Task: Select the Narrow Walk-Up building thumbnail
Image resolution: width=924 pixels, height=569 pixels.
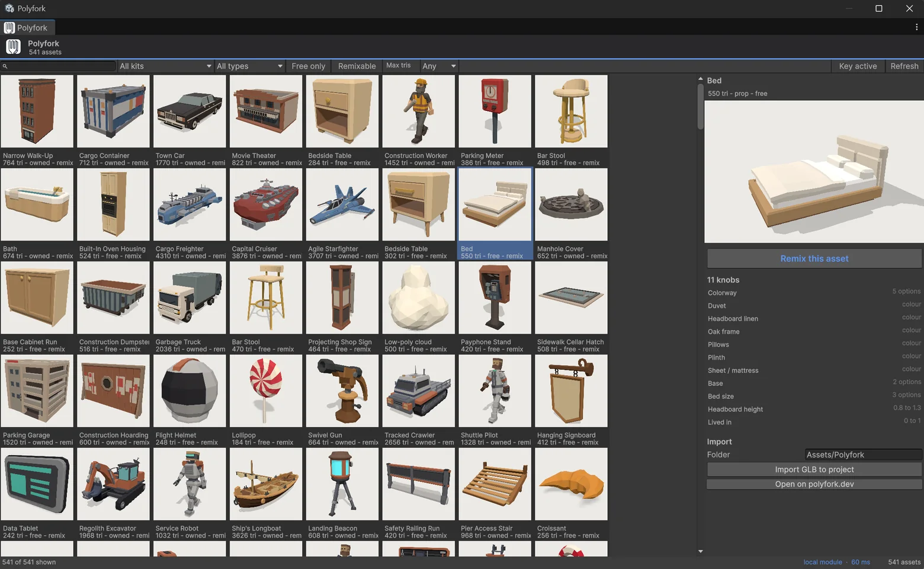Action: point(37,111)
